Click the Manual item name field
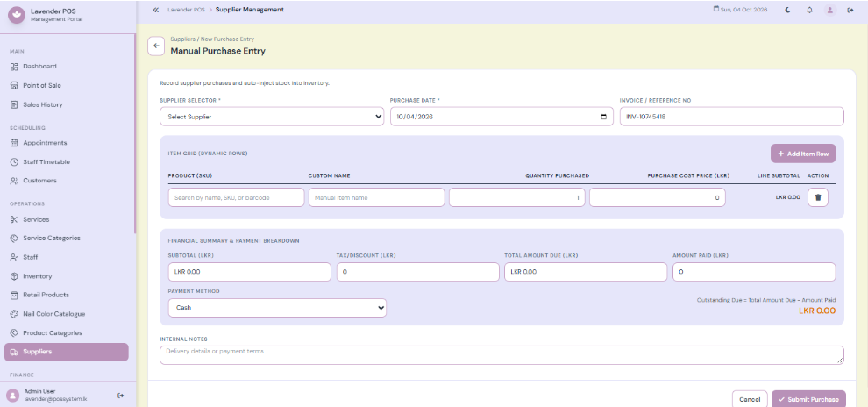This screenshot has width=868, height=407. pos(376,197)
